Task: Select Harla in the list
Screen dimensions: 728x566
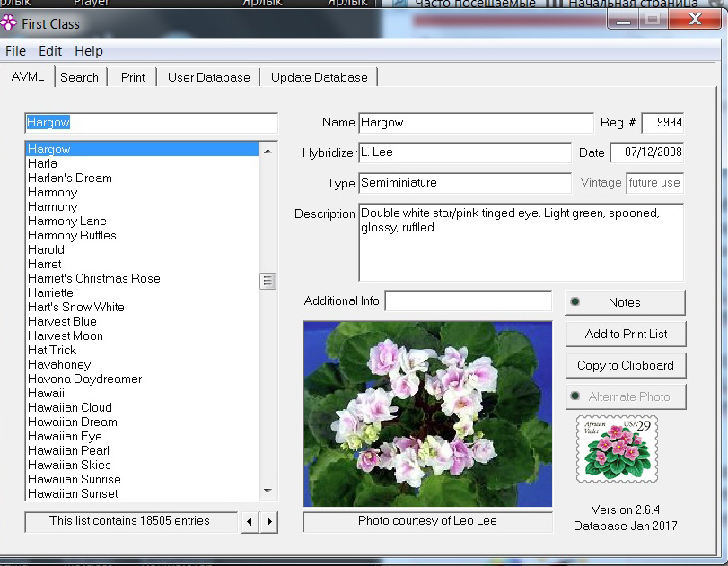Action: [x=142, y=163]
